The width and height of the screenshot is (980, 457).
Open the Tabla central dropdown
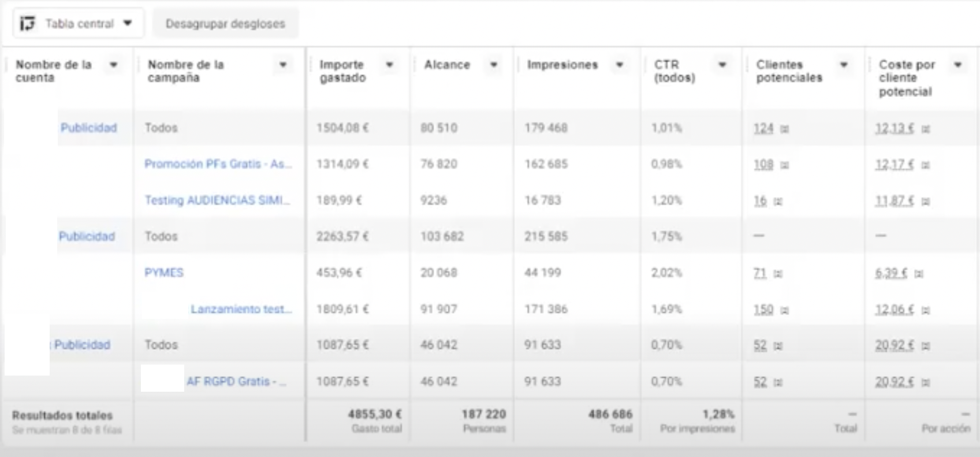coord(128,24)
